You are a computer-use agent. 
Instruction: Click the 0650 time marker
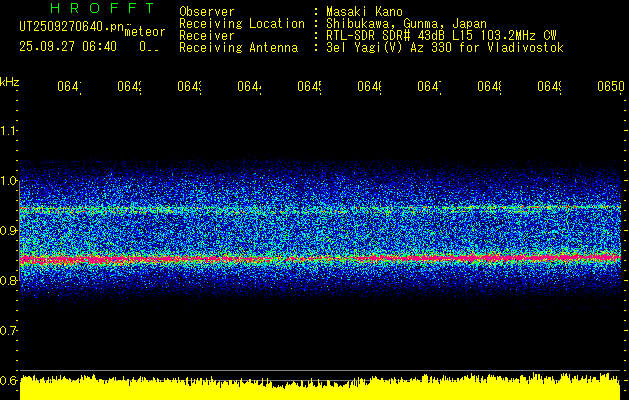(611, 86)
